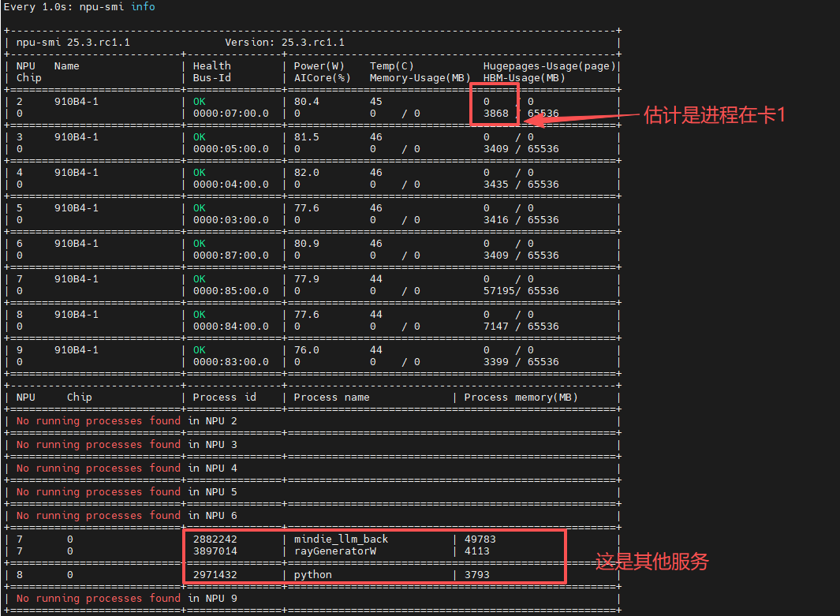Click "No running processes found in NPU 5"
The height and width of the screenshot is (616, 840).
126,491
